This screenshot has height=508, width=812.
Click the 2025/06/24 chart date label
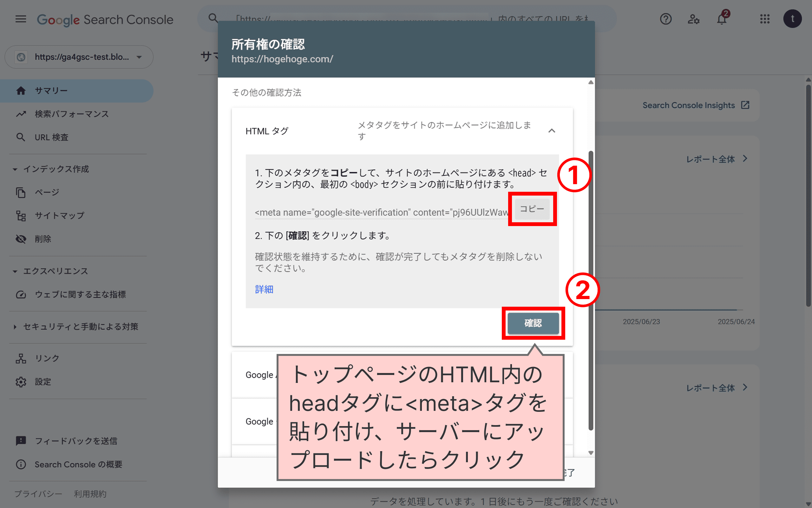(x=736, y=322)
